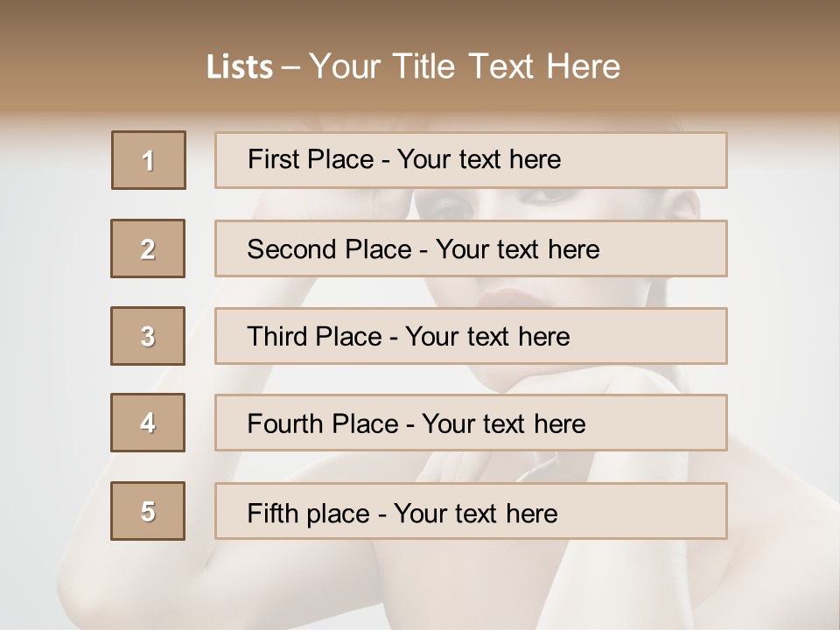This screenshot has height=630, width=840.
Task: Select the number 3 box
Action: tap(148, 336)
